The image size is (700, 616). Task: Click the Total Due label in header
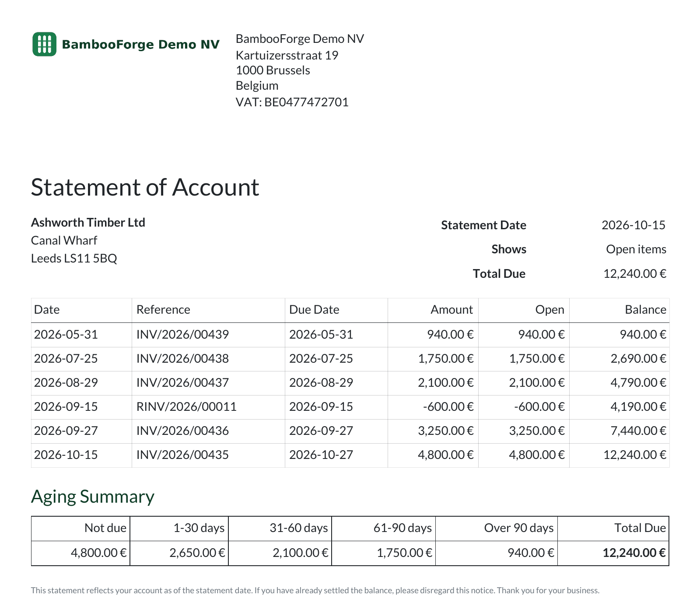(499, 273)
